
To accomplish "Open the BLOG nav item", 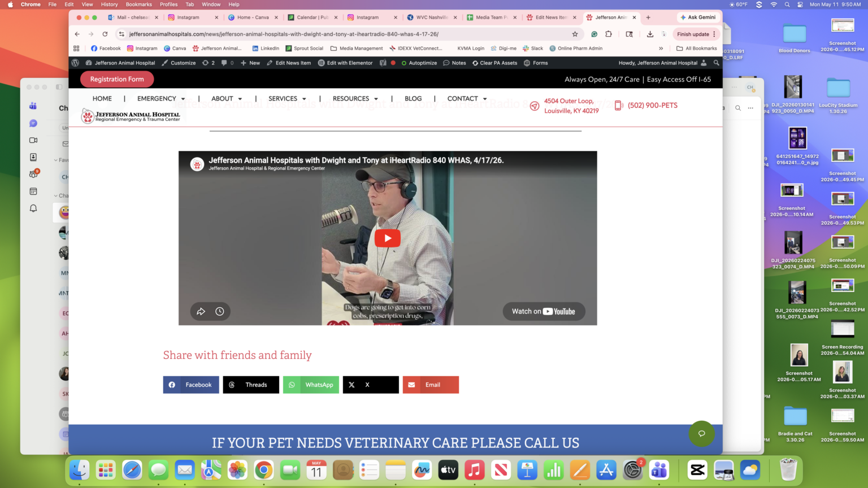I will (413, 98).
